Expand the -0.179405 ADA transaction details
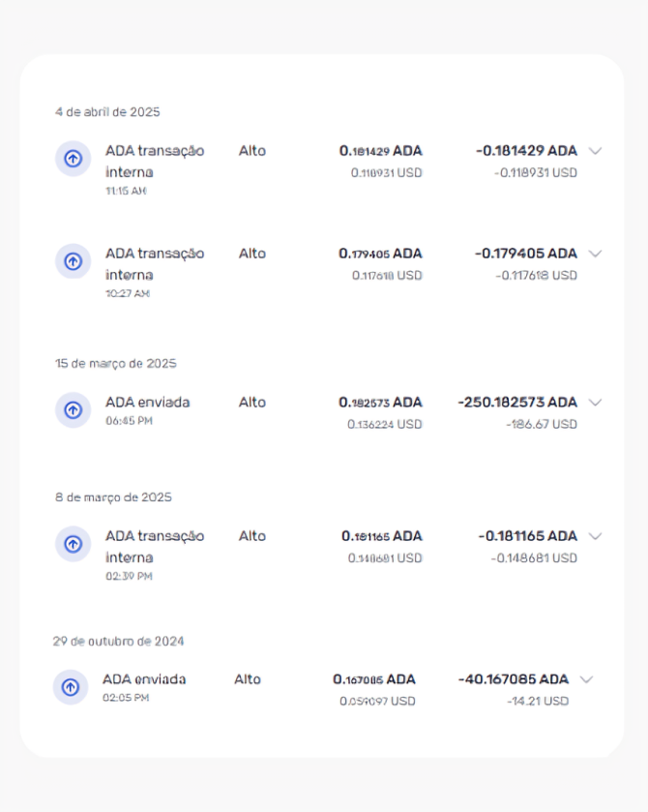The width and height of the screenshot is (648, 812). 596,254
